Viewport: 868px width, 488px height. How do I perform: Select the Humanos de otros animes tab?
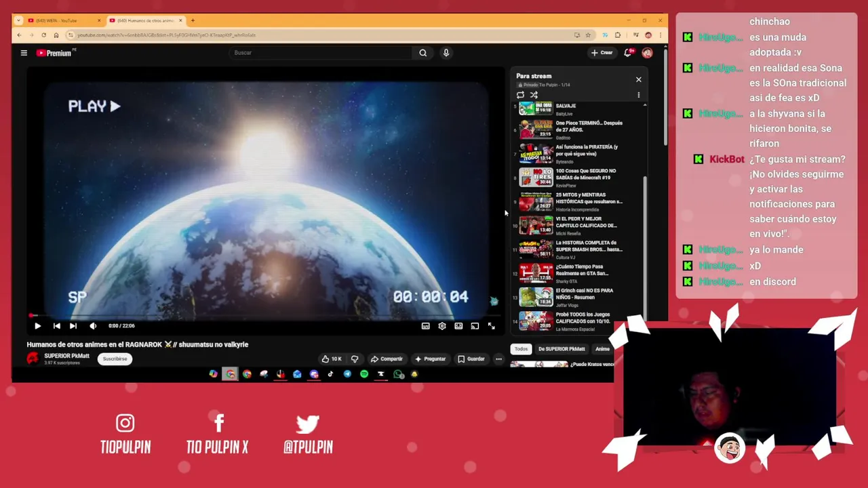[146, 20]
